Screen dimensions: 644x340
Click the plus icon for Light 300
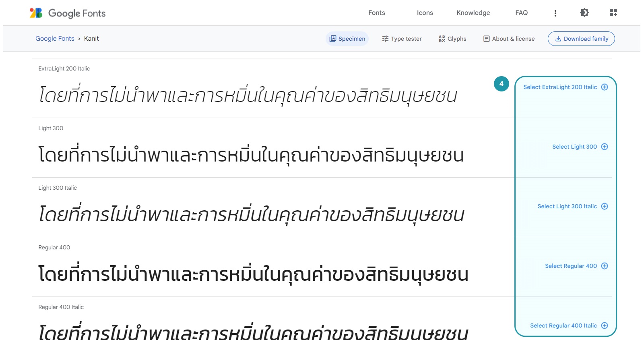pyautogui.click(x=605, y=147)
